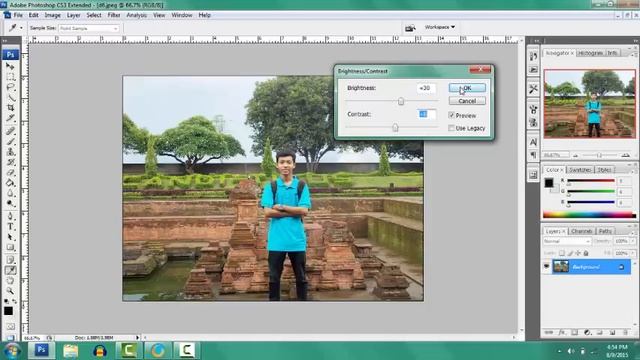Click the delete layer trash icon
Screen dimensions: 640x360
click(x=625, y=333)
